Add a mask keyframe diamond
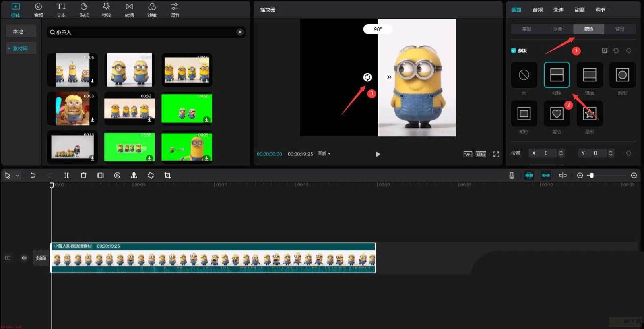Viewport: 644px width, 329px height. (x=629, y=50)
